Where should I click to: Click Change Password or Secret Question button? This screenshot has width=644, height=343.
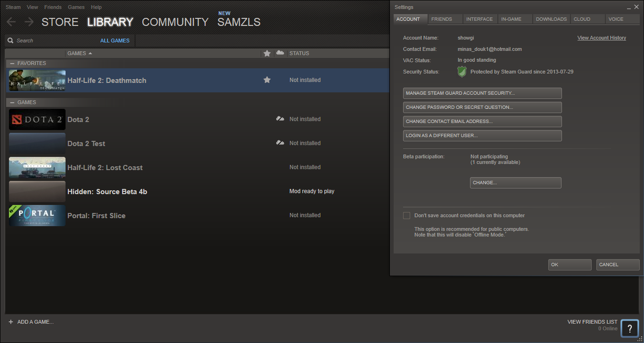pyautogui.click(x=482, y=107)
